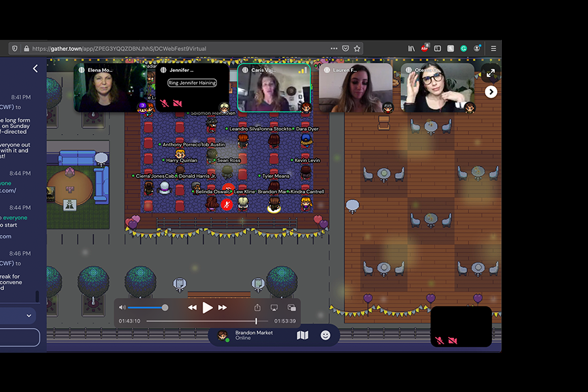The image size is (588, 392).
Task: Click the Kindra Cantrell name label
Action: tap(307, 191)
